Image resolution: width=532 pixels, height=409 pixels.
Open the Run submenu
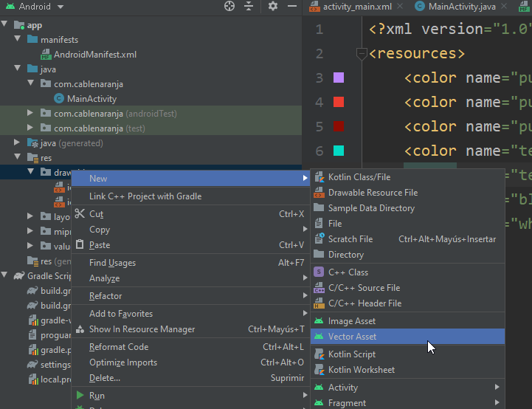(190, 396)
